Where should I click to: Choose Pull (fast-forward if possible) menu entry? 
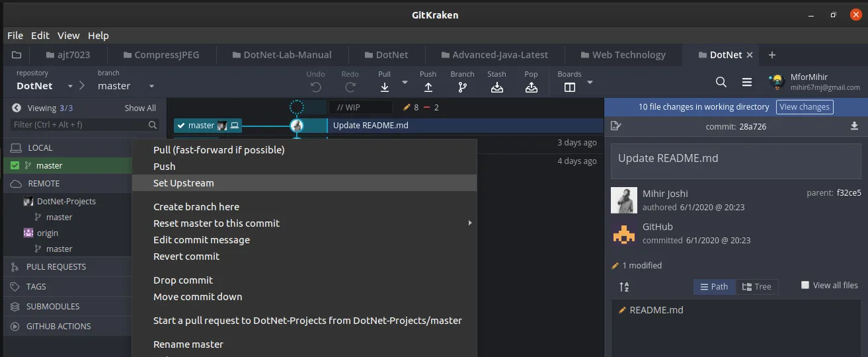[x=304, y=150]
